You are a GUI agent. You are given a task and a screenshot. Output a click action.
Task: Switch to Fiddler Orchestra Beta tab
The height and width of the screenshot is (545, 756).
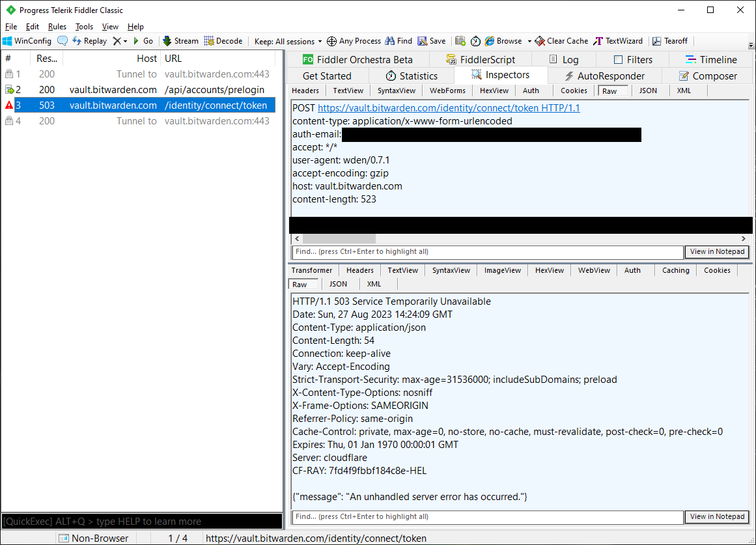click(357, 60)
